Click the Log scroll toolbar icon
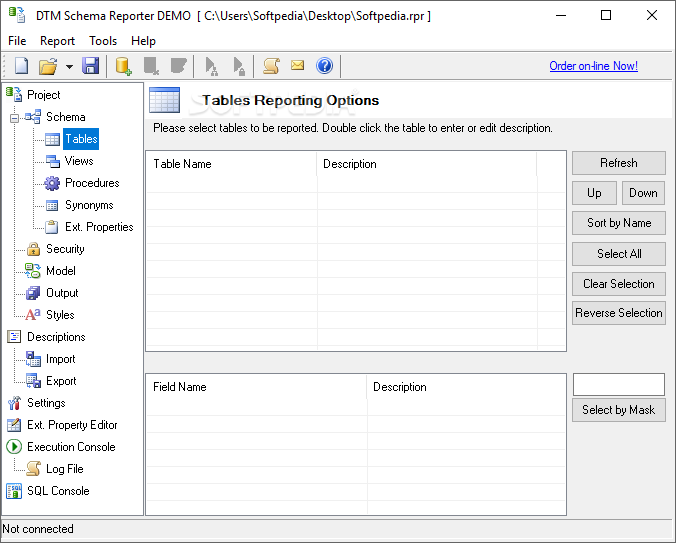The height and width of the screenshot is (543, 676). (272, 66)
